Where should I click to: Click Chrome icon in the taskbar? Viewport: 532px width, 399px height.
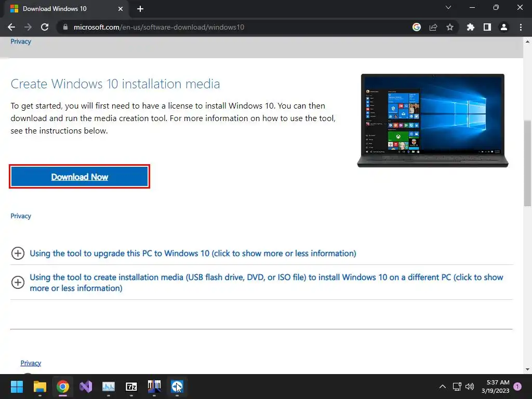63,387
